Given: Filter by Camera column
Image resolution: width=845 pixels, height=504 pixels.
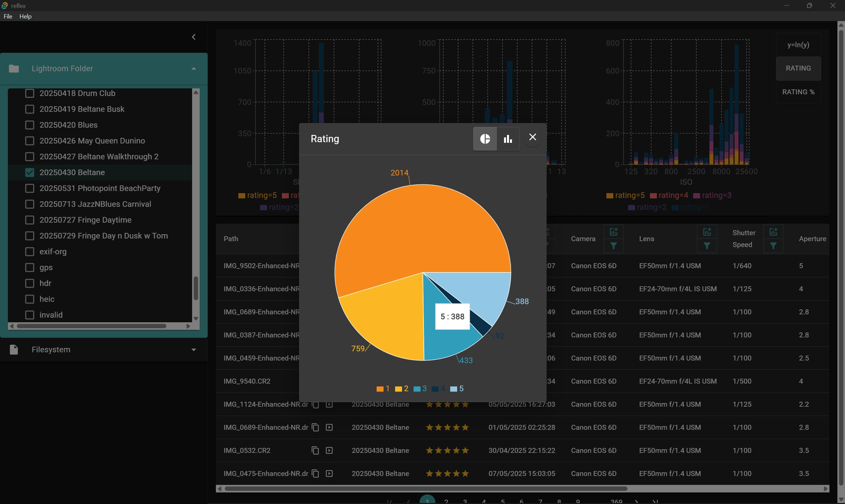Looking at the screenshot, I should tap(613, 246).
